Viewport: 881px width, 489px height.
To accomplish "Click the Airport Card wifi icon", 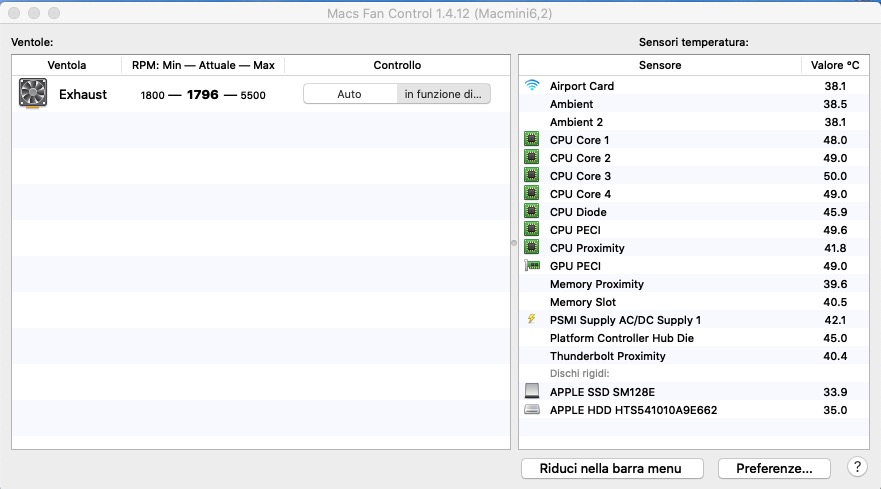I will (x=532, y=85).
